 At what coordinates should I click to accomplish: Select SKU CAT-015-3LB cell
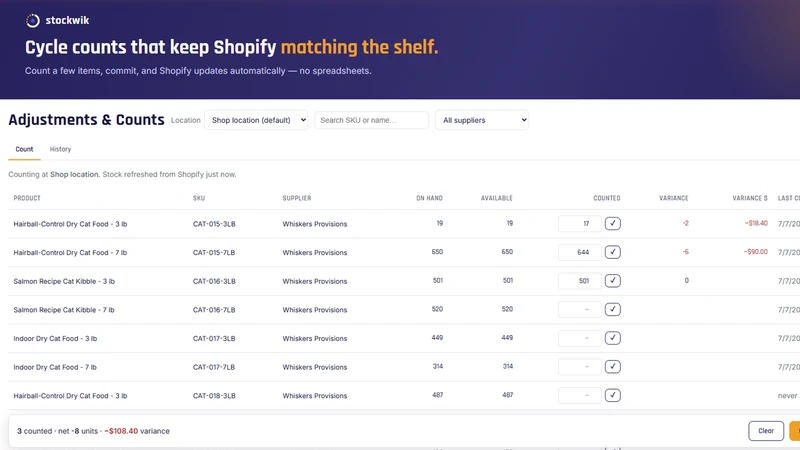click(x=214, y=224)
